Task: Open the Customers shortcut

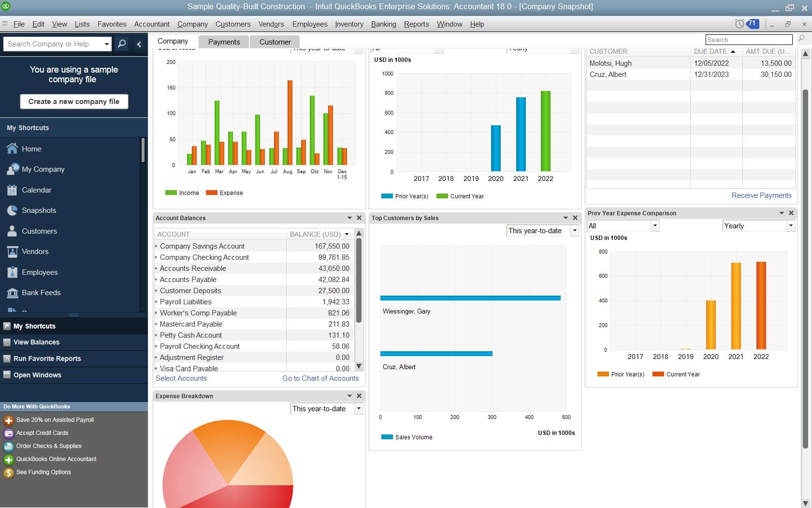Action: coord(39,231)
